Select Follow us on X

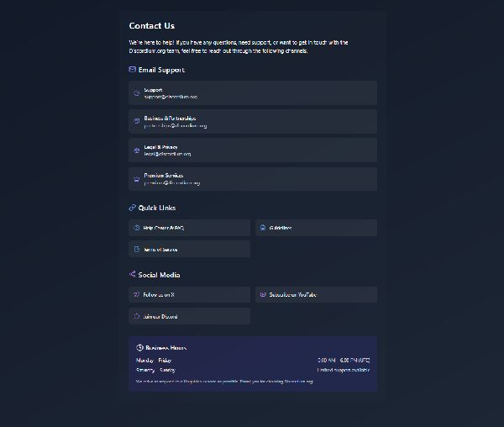pos(159,295)
